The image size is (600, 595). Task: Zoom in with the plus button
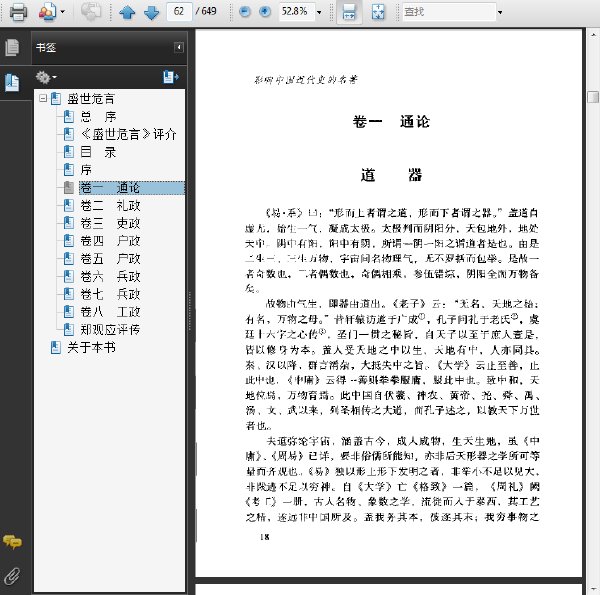pyautogui.click(x=265, y=12)
